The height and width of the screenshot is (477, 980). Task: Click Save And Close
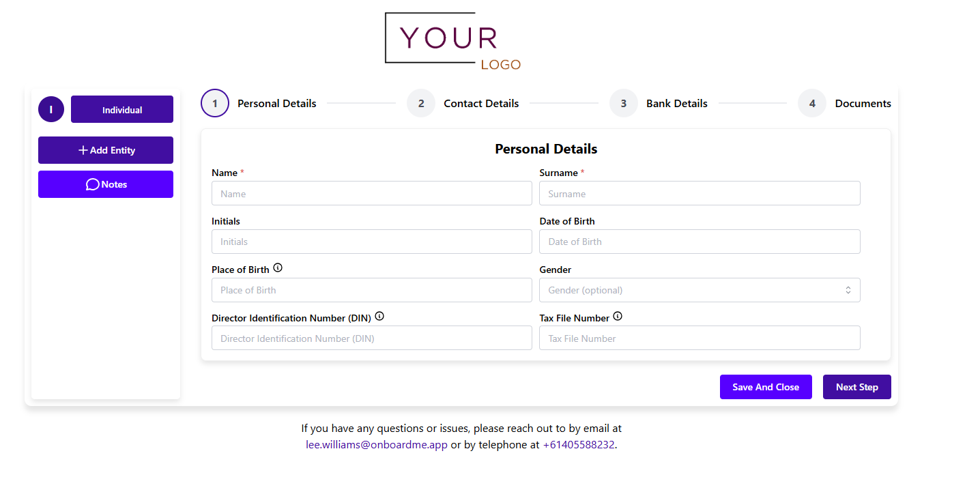(766, 387)
